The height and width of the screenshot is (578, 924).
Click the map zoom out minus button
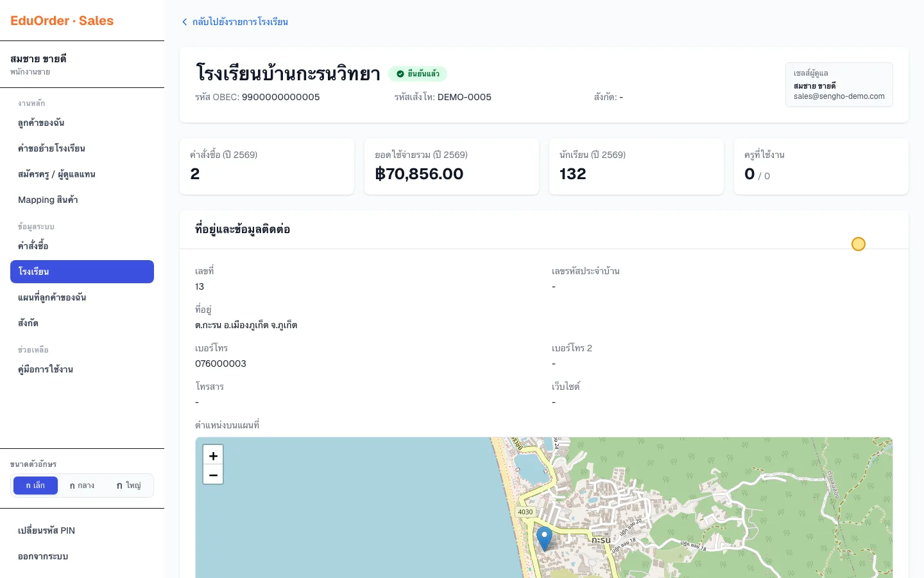(213, 475)
